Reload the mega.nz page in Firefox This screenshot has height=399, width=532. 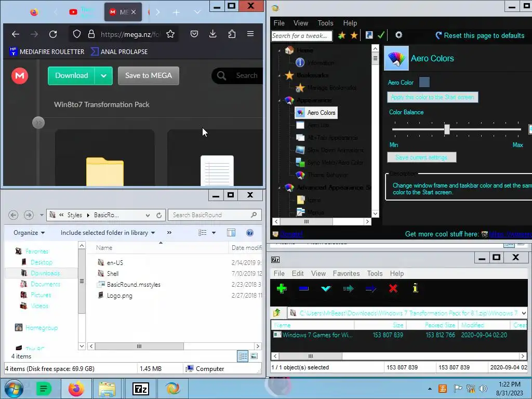(x=53, y=34)
